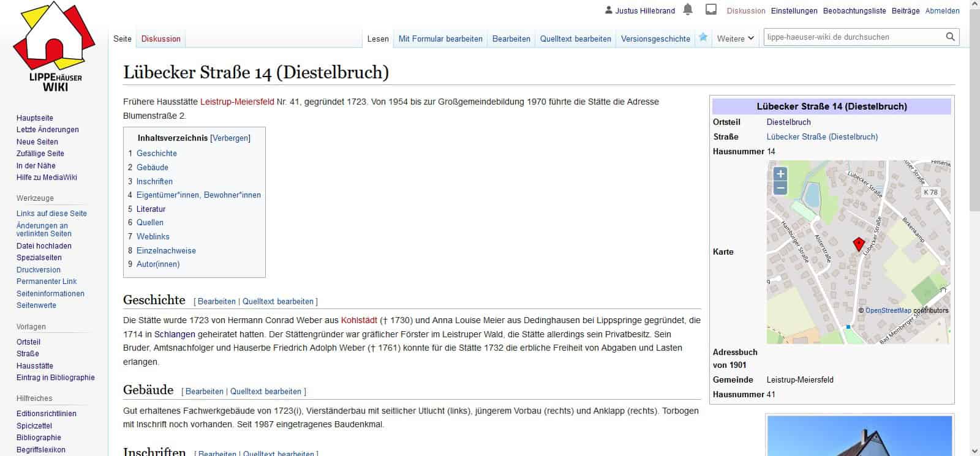
Task: Jump to Inschriften in contents
Action: tap(154, 181)
